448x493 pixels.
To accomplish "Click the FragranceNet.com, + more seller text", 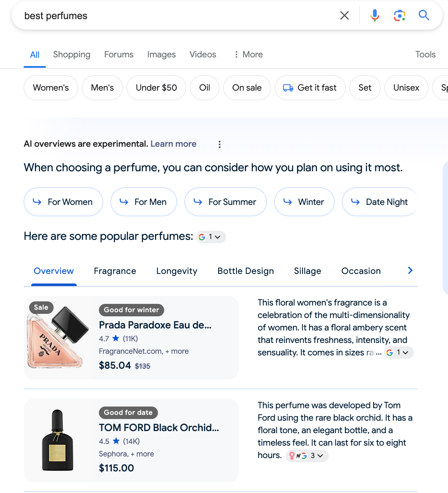I will [x=144, y=351].
